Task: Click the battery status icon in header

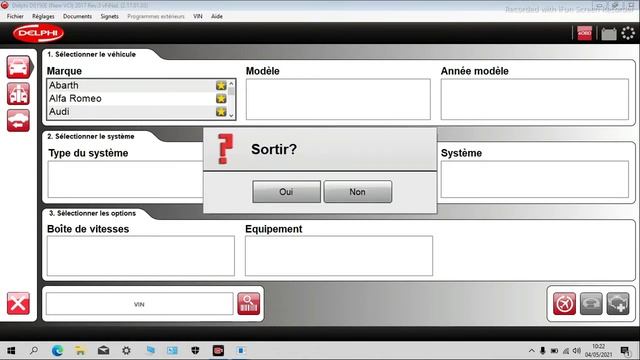Action: 609,33
